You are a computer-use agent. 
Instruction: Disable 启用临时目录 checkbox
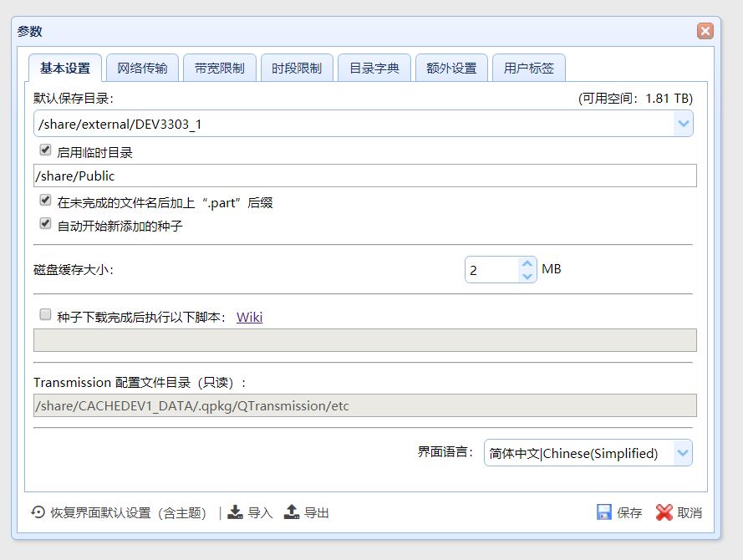pos(45,152)
